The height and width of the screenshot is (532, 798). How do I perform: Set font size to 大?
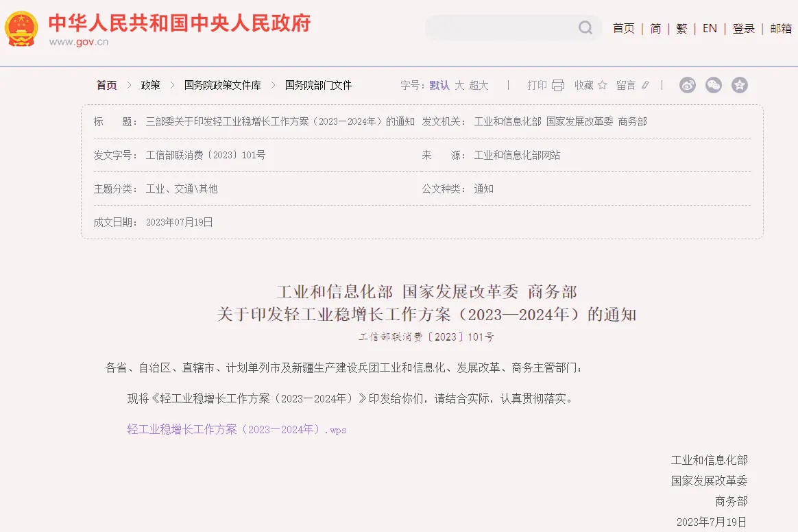click(459, 85)
